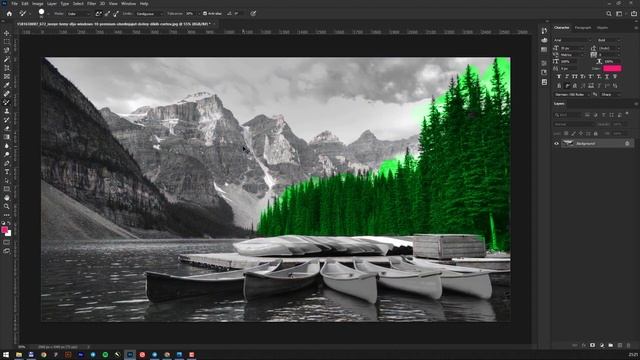Toggle Faux Italic in Character panel
The image size is (640, 360).
(567, 76)
